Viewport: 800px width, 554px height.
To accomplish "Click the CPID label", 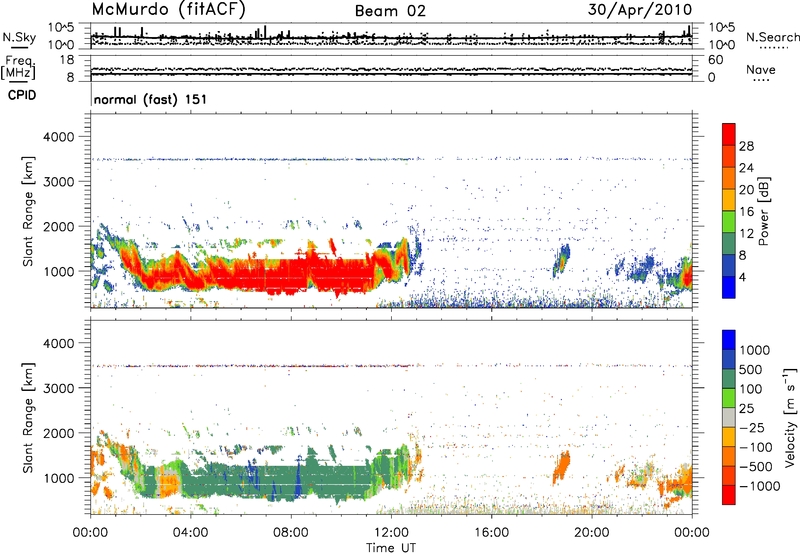I will (x=22, y=95).
